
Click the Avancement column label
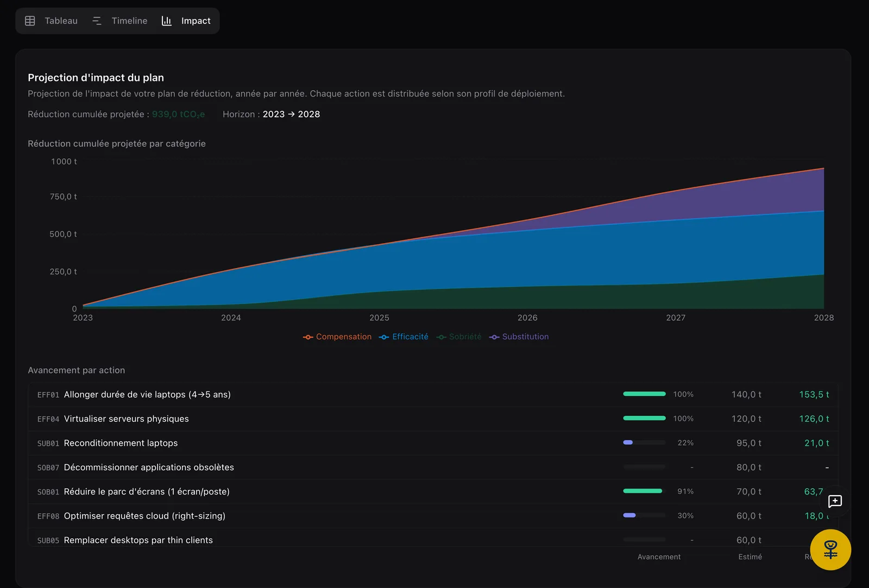coord(659,557)
